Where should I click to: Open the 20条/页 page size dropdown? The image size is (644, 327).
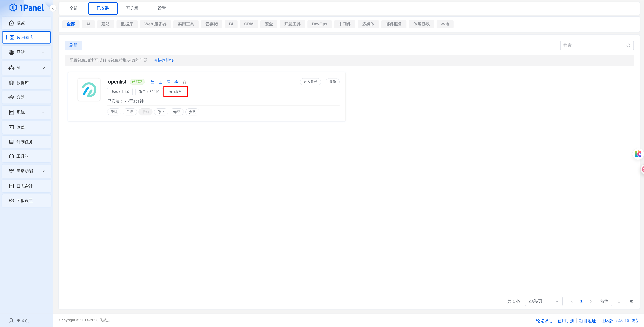(543, 301)
